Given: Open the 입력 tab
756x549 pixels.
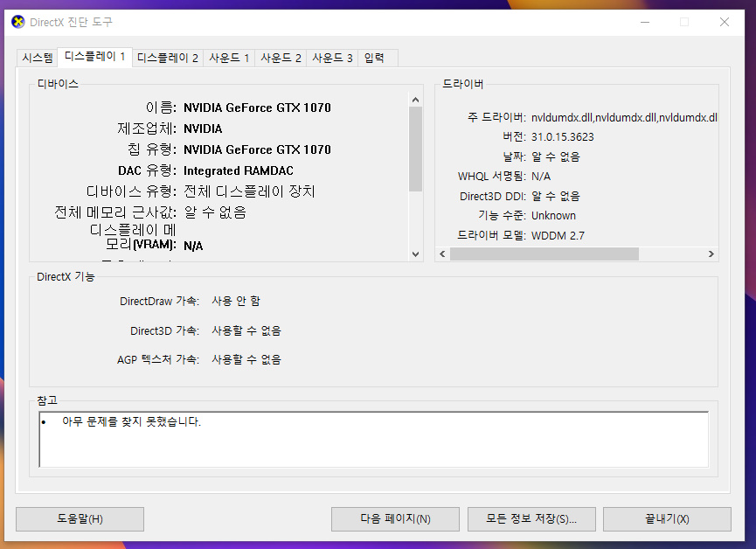Looking at the screenshot, I should click(x=378, y=58).
